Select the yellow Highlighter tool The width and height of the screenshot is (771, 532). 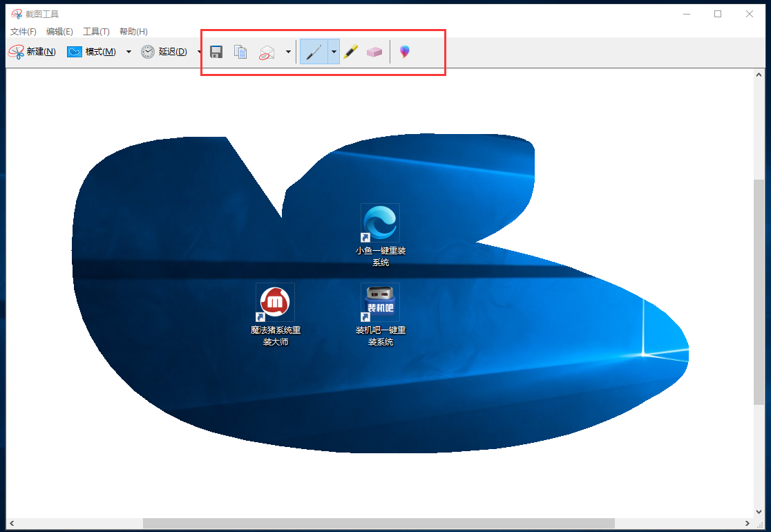click(x=350, y=52)
